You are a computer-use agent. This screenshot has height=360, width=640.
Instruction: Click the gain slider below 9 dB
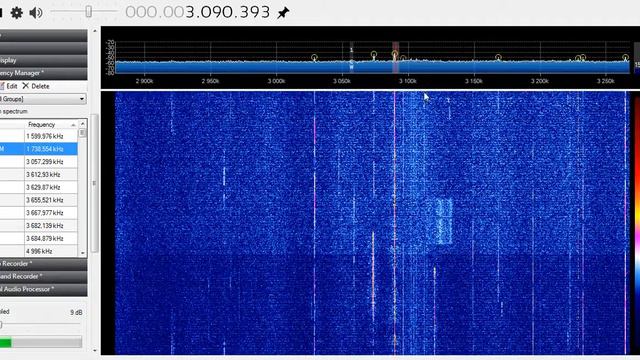click(40, 325)
